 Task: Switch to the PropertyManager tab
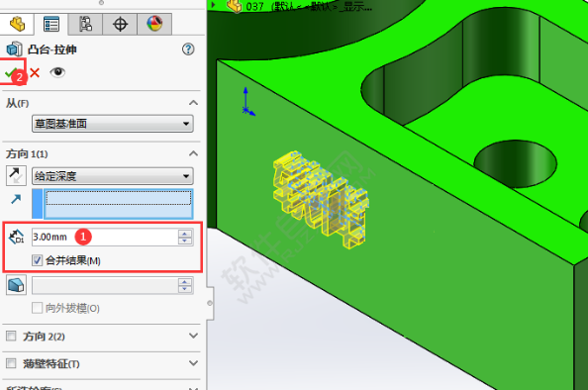tap(51, 24)
